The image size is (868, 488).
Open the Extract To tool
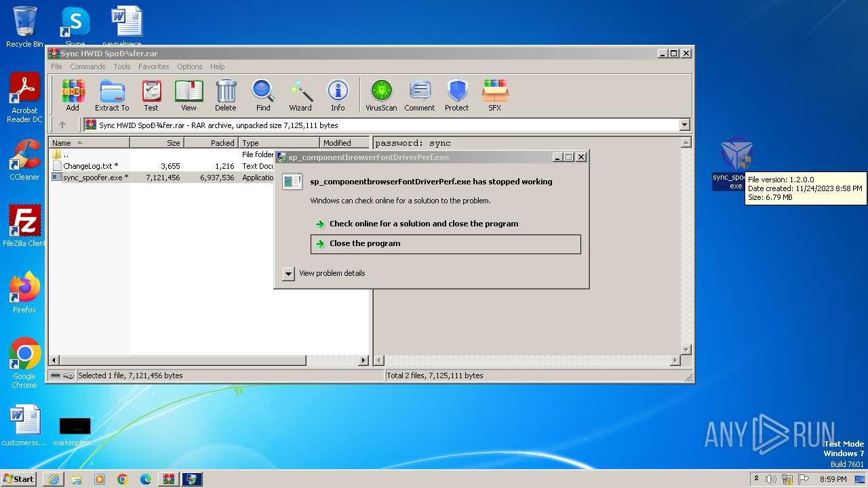(112, 96)
